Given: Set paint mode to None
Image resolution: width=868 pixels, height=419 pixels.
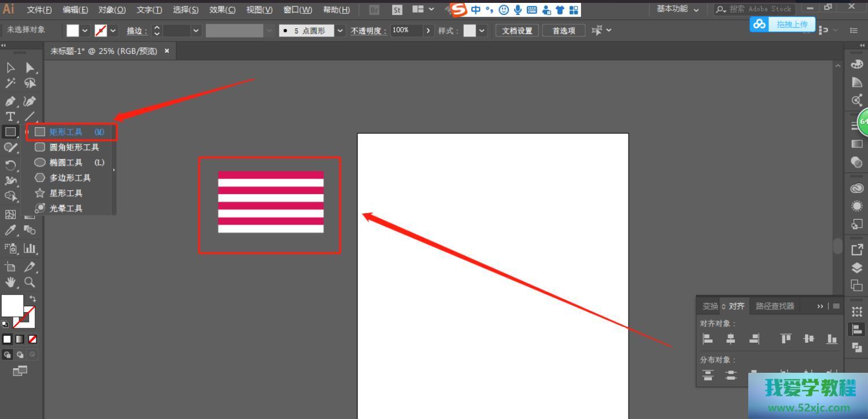Looking at the screenshot, I should click(32, 339).
